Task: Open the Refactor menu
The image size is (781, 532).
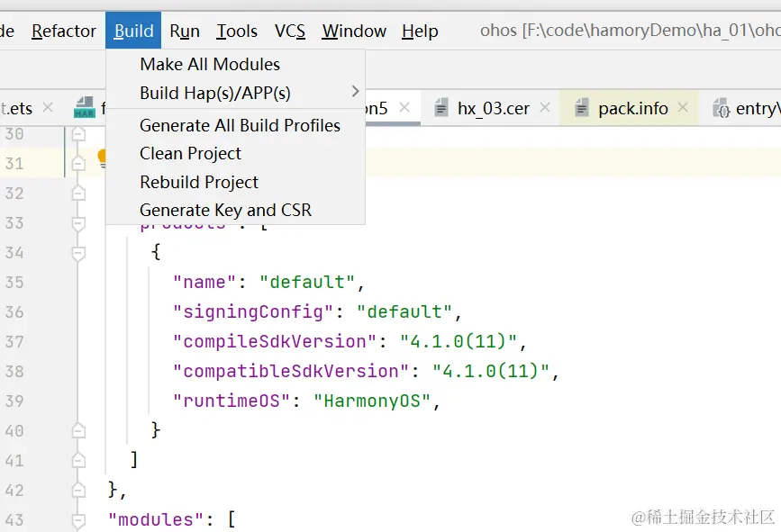Action: click(x=64, y=31)
